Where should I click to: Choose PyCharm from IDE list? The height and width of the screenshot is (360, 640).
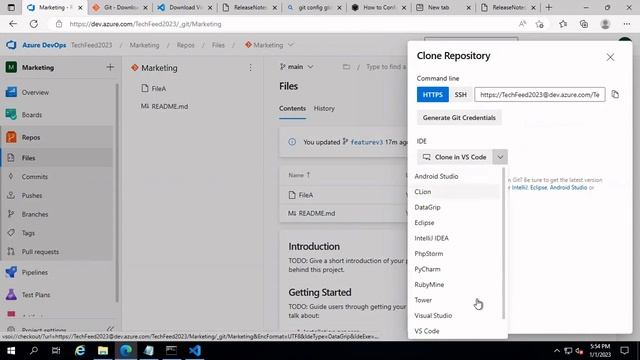pos(454,269)
